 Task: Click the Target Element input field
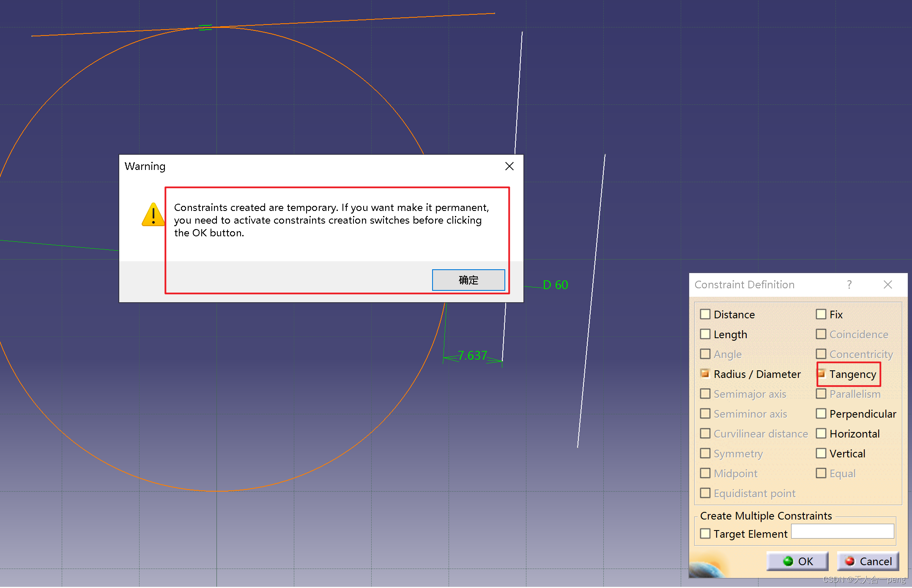(842, 531)
